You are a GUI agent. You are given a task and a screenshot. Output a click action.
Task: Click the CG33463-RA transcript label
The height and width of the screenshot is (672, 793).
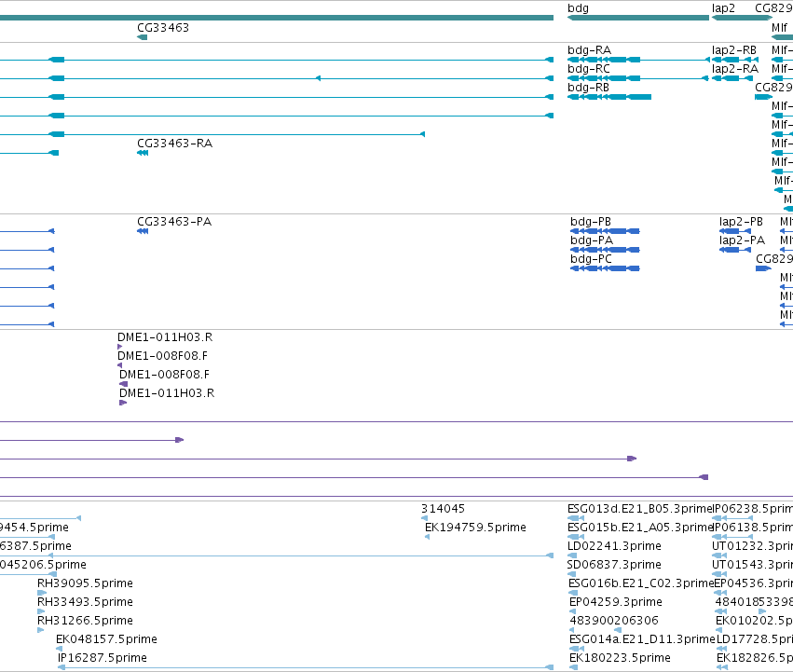[x=175, y=144]
